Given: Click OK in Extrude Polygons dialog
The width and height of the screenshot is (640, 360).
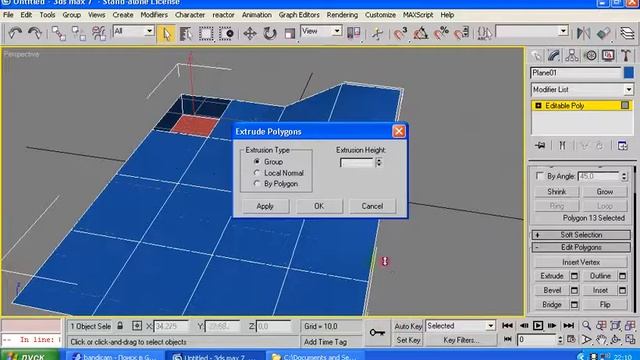Looking at the screenshot, I should coord(319,206).
